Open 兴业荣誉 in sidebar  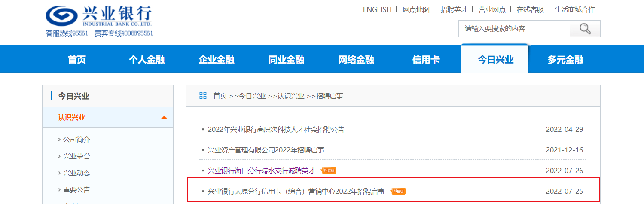[76, 156]
